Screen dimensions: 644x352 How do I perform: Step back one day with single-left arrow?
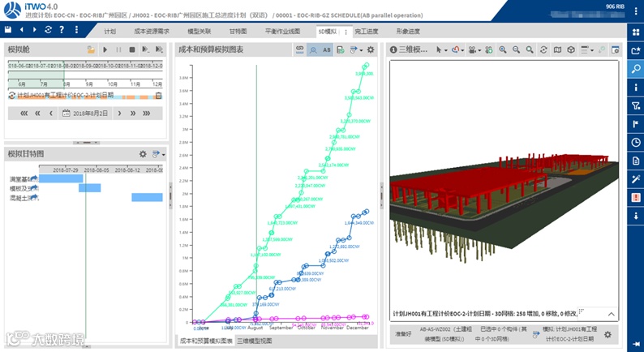(51, 114)
